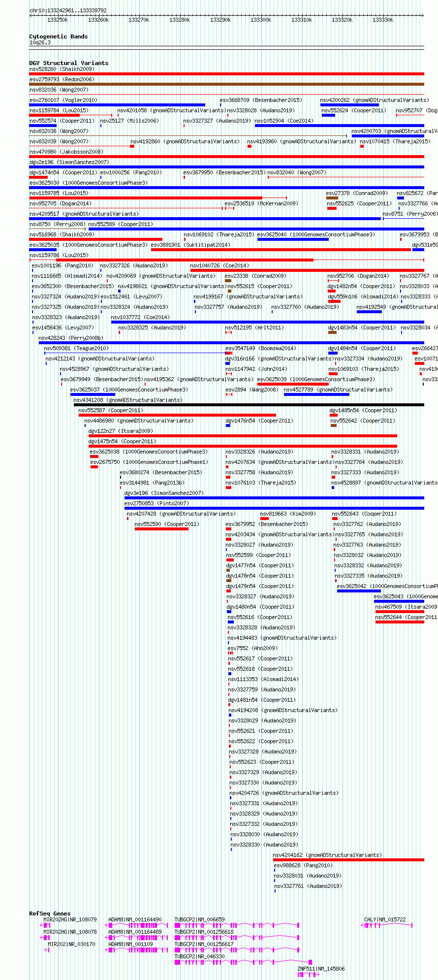This screenshot has width=438, height=980.
Task: Open the TUBGCP2|NM_006659 transcript label
Action: [x=199, y=919]
